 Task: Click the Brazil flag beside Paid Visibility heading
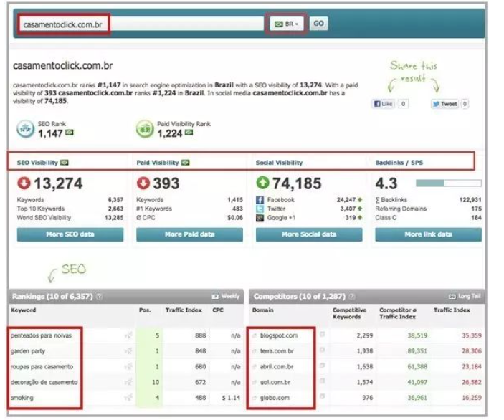click(x=185, y=163)
